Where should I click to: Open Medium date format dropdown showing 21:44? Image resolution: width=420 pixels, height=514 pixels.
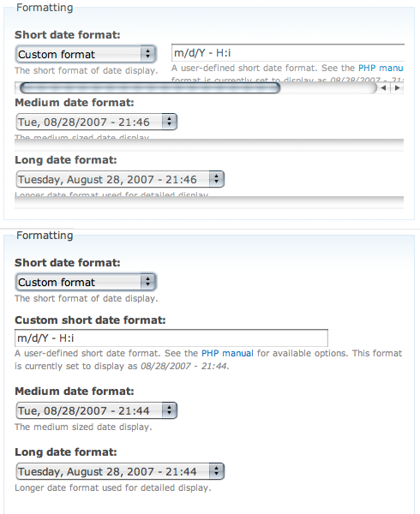point(96,410)
